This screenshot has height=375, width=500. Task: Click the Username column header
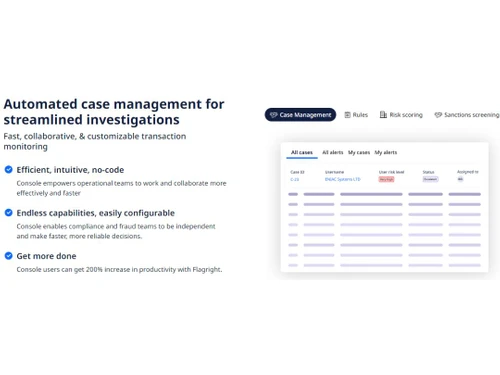[x=334, y=172]
